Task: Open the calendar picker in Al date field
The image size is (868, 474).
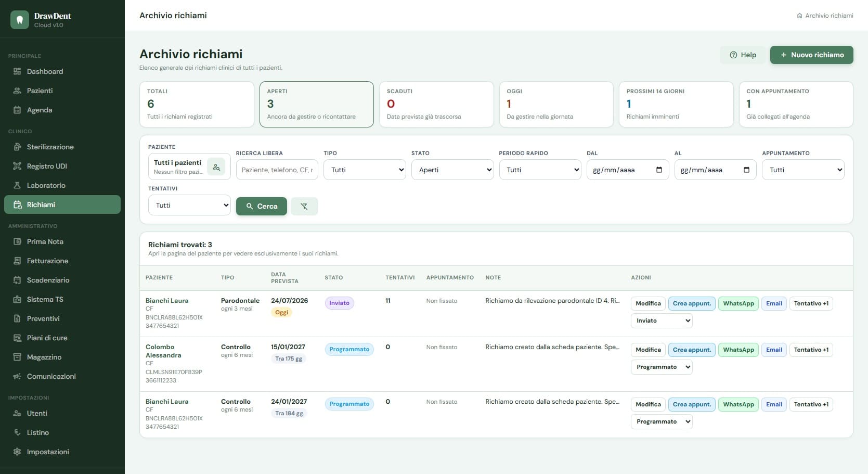Action: 747,170
